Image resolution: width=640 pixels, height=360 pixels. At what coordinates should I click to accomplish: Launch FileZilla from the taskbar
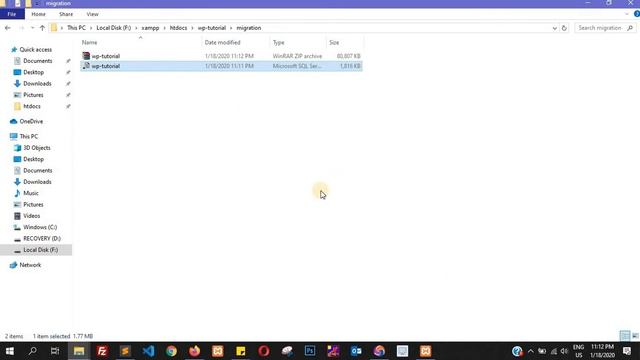click(x=102, y=351)
